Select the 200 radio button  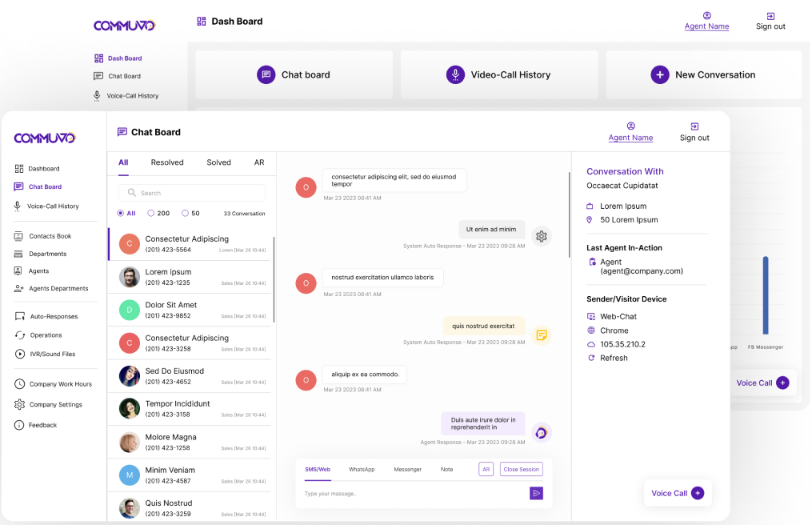click(x=152, y=214)
